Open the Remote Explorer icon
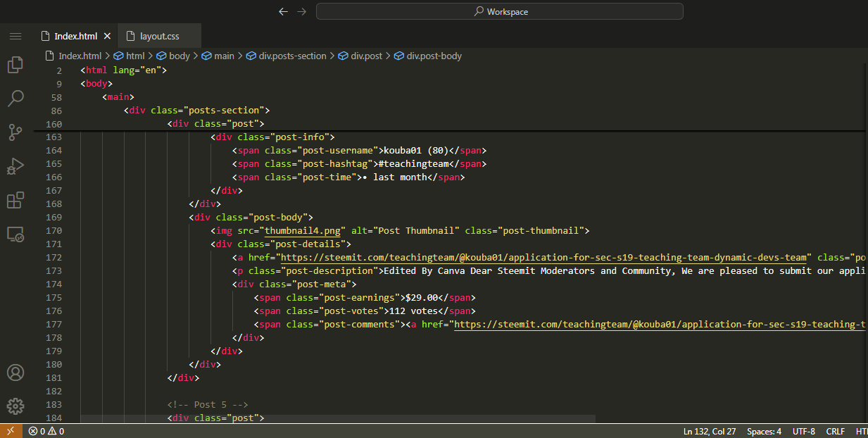This screenshot has height=438, width=868. tap(15, 234)
